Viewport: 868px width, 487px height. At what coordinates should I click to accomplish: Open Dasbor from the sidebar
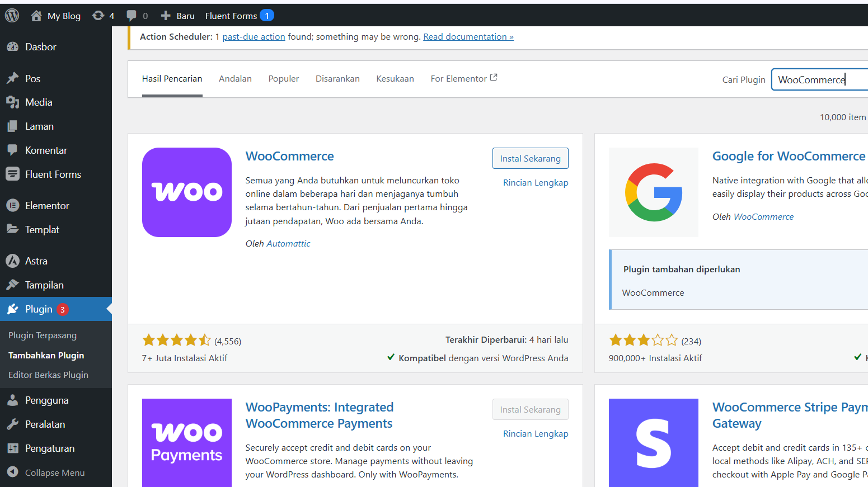tap(40, 47)
